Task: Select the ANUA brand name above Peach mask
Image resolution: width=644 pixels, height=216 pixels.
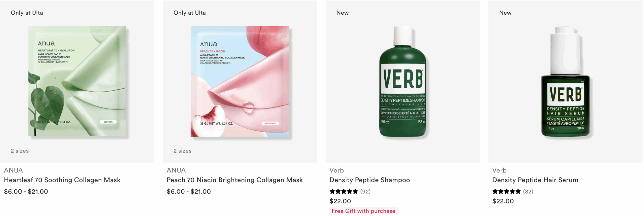Action: click(x=176, y=170)
